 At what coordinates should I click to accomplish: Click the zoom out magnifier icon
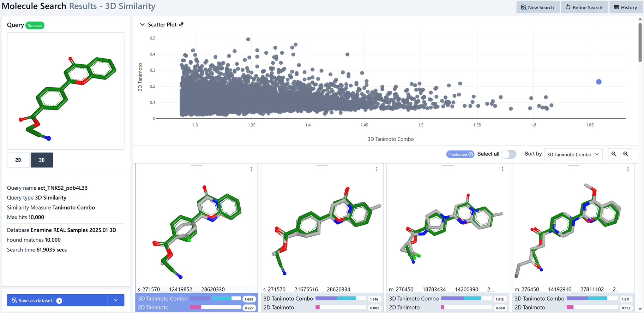coord(614,154)
